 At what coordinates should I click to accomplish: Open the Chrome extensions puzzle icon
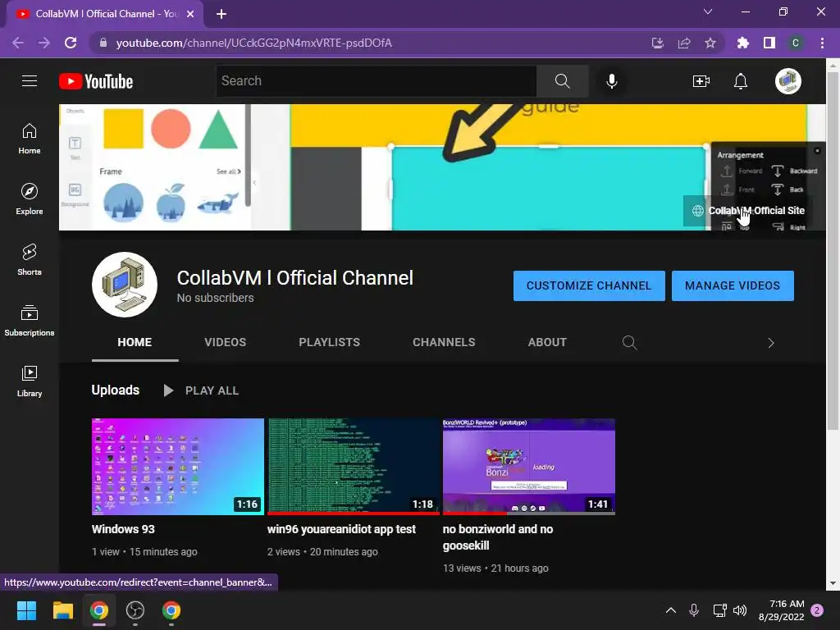(743, 43)
